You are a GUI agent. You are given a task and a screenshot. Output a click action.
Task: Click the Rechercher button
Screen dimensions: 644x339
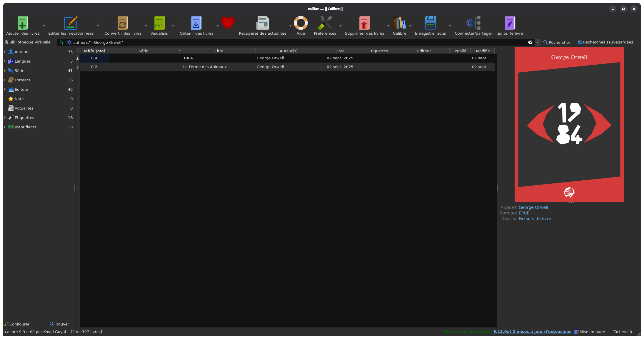[557, 42]
